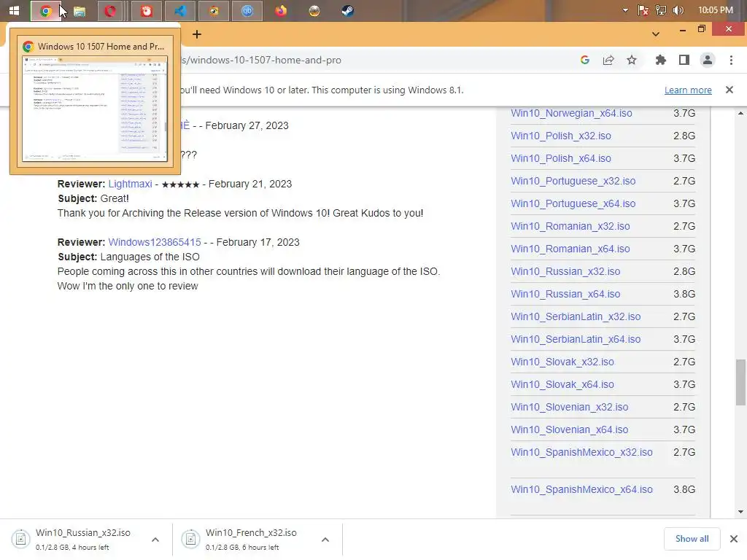Download Win10_Slovak_x64.iso
The height and width of the screenshot is (560, 747).
562,384
